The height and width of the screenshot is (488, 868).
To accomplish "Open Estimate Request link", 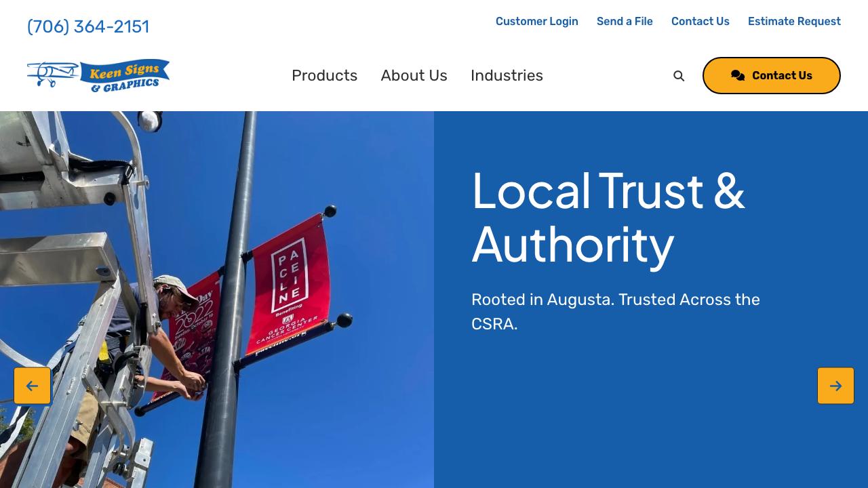I will point(794,22).
